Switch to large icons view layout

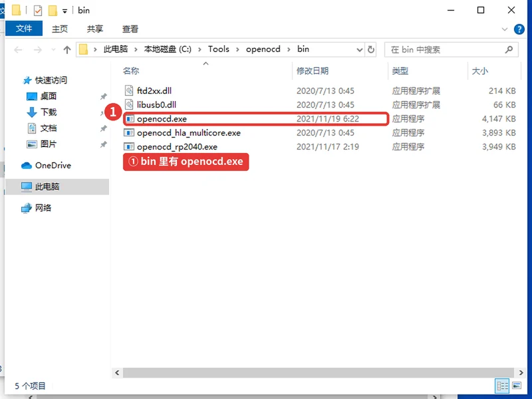tap(517, 386)
